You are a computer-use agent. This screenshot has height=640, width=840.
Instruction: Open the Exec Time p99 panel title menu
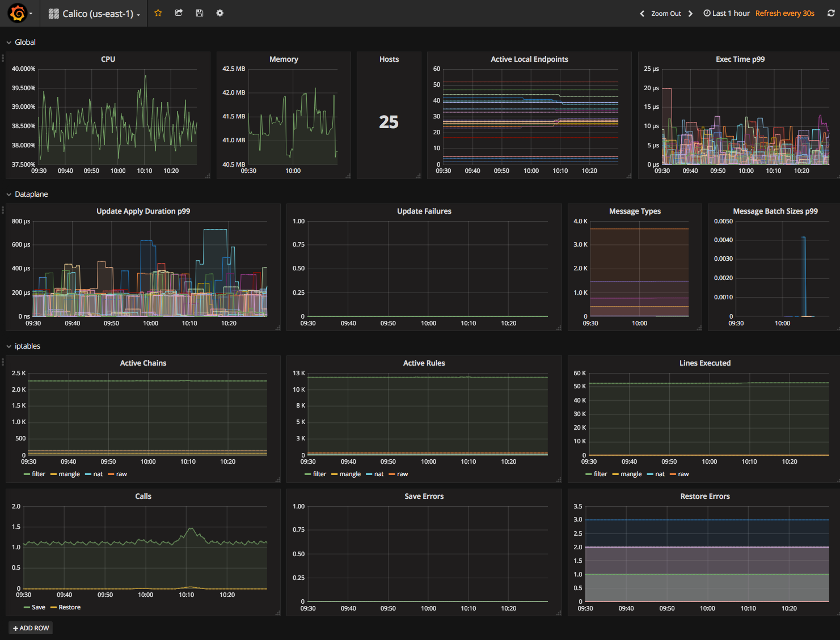740,59
